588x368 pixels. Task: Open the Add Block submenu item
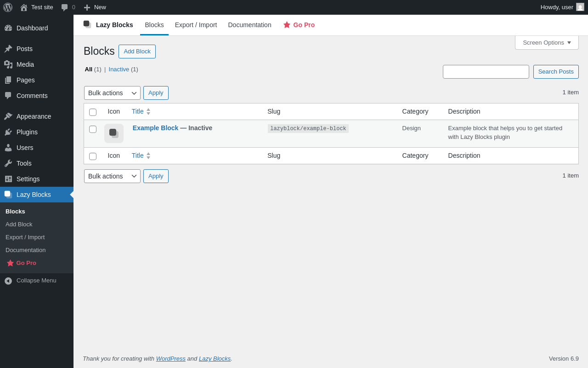point(19,224)
